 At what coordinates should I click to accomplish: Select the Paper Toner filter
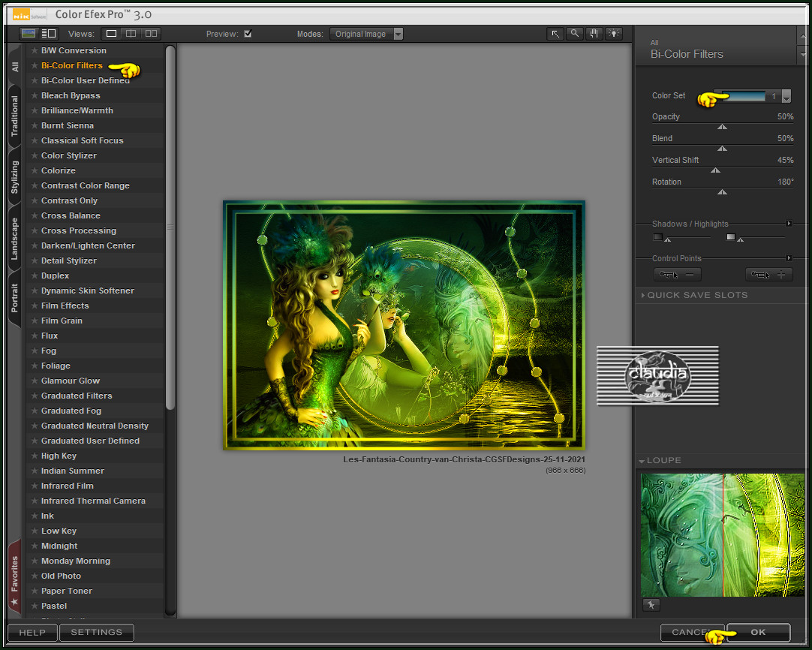tap(67, 591)
